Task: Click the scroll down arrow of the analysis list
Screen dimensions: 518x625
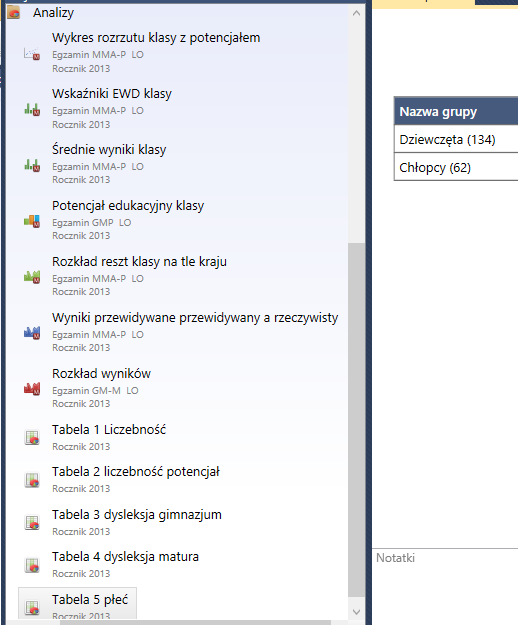Action: pyautogui.click(x=357, y=611)
